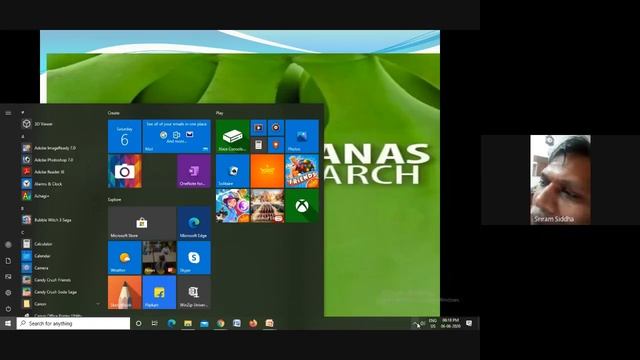Open the orange pencil Sketchbook tile
This screenshot has width=640, height=360.
(x=124, y=292)
